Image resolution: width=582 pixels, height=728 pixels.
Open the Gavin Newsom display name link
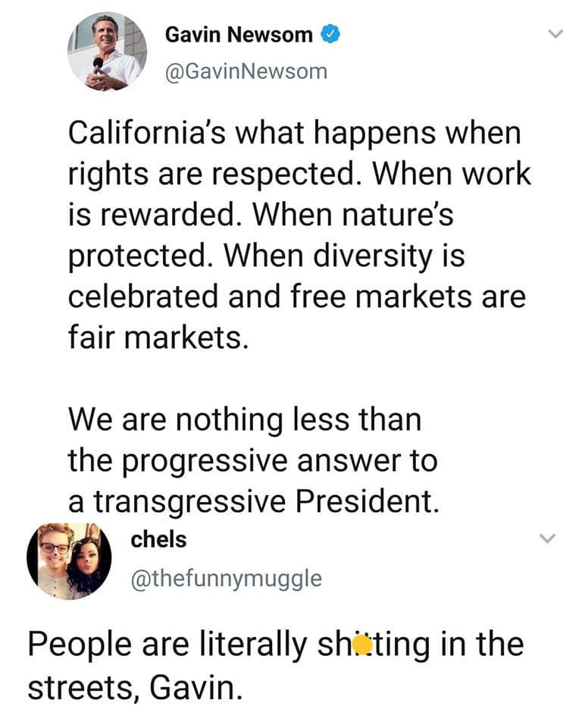(x=239, y=35)
